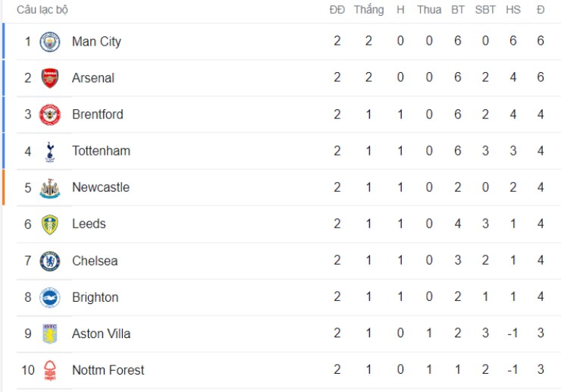Select the Tottenham team name
561x392 pixels.
click(101, 151)
